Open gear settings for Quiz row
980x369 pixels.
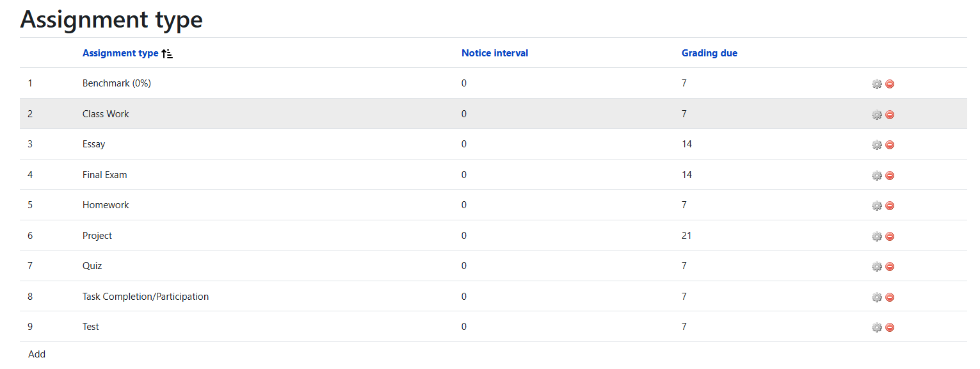(x=877, y=266)
